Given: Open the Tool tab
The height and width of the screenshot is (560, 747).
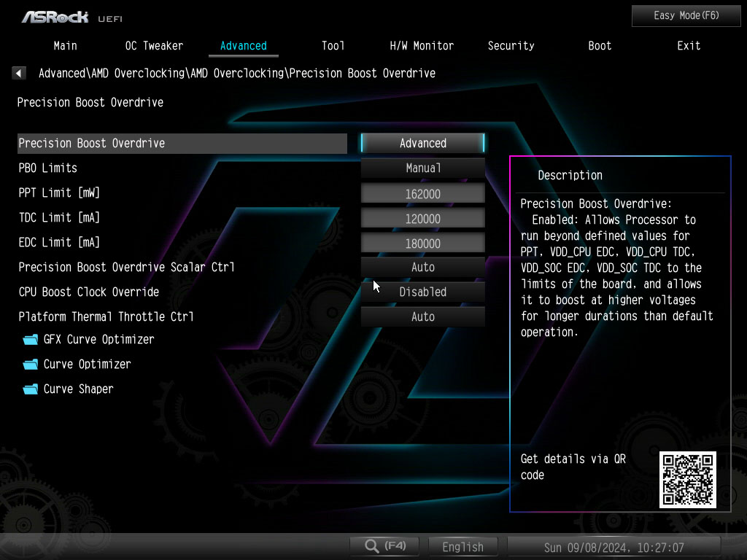Looking at the screenshot, I should click(x=333, y=46).
